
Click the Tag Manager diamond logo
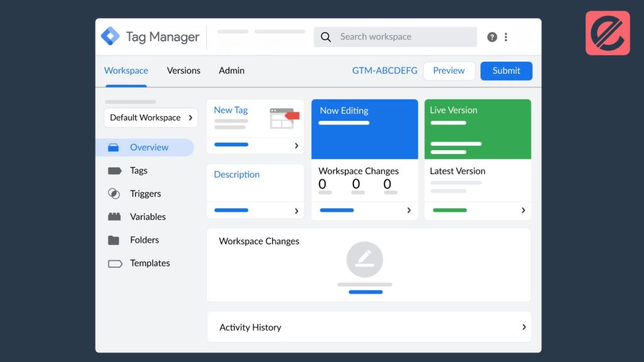(x=110, y=36)
